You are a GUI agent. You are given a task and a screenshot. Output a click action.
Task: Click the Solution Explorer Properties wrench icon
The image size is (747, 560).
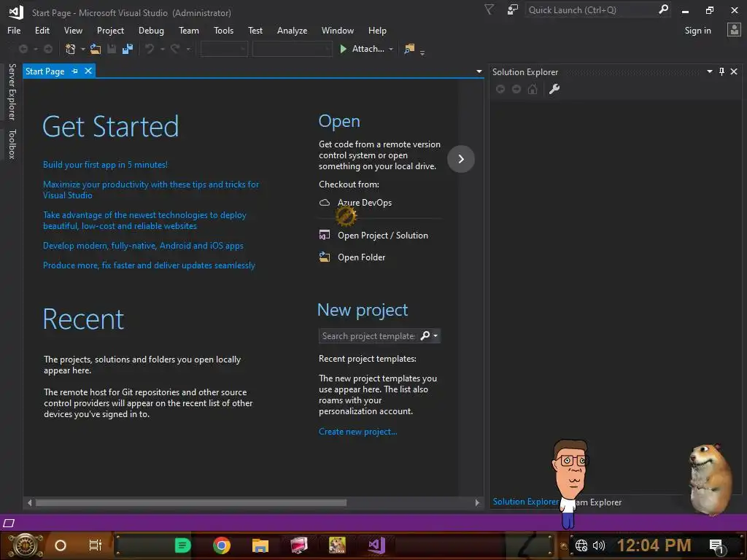tap(554, 89)
